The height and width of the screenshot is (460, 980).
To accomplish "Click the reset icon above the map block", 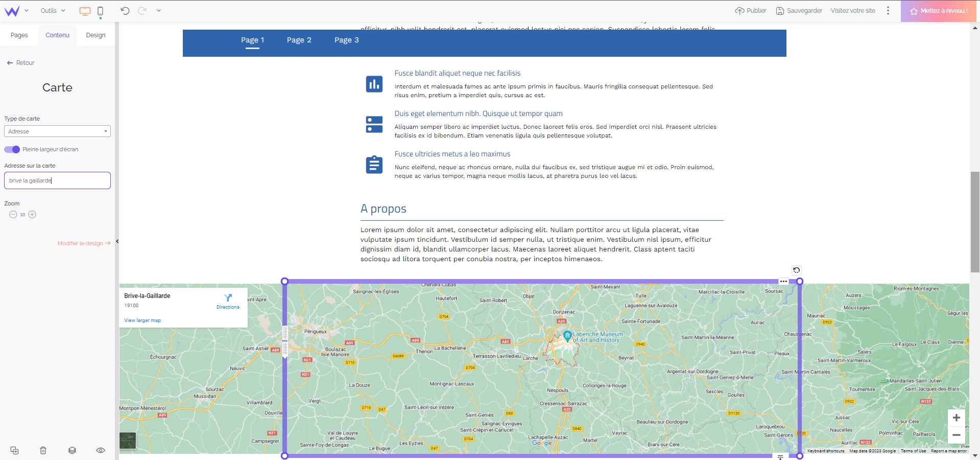I will click(796, 270).
